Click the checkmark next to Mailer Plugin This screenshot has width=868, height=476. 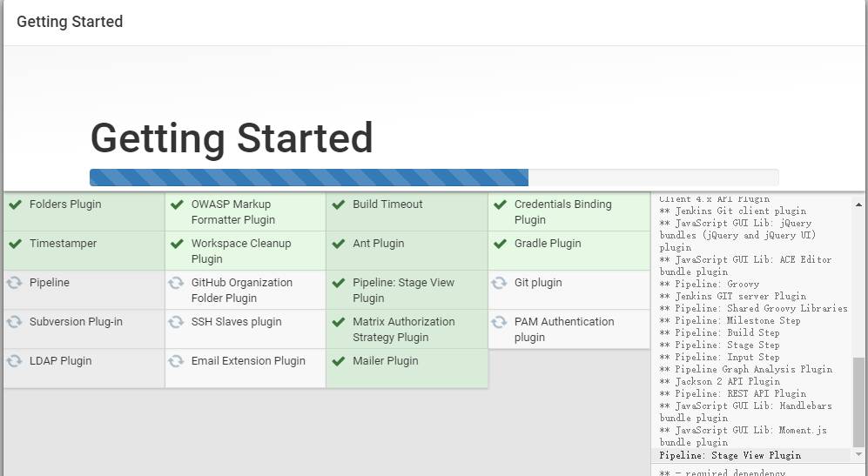coord(338,361)
